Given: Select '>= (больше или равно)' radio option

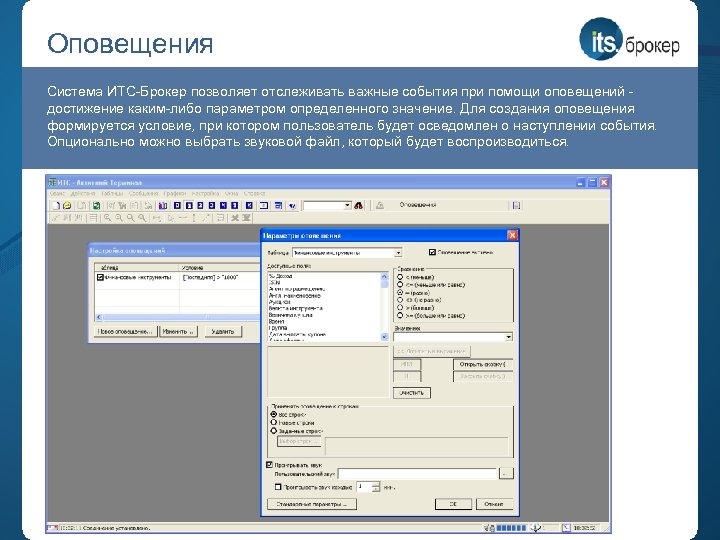Looking at the screenshot, I should click(x=400, y=315).
